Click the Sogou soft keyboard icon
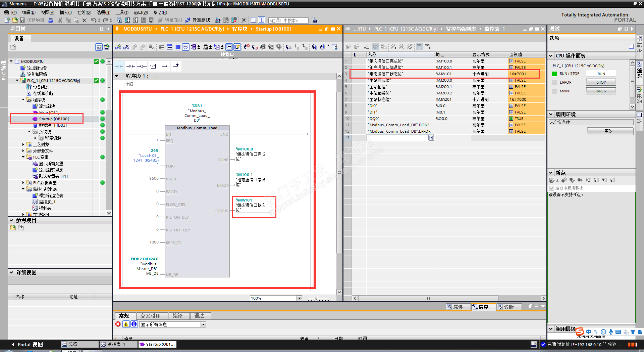The image size is (644, 352). (x=618, y=332)
